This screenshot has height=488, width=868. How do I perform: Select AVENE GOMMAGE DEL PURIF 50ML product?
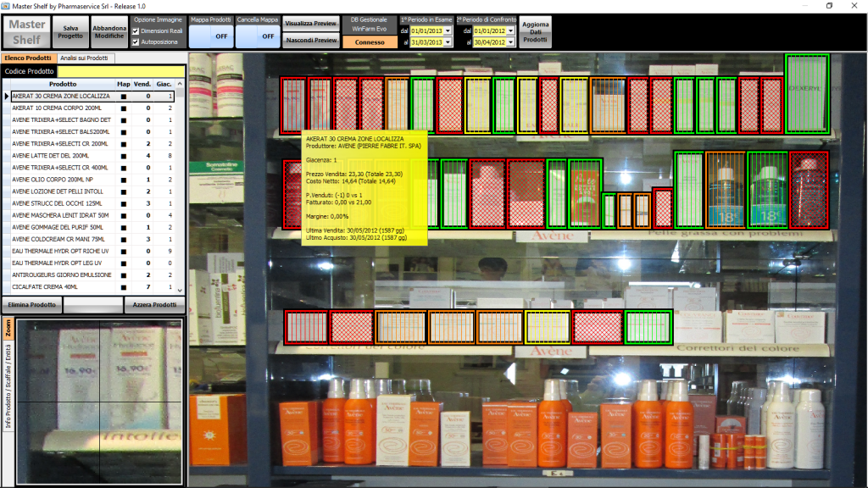pyautogui.click(x=88, y=227)
